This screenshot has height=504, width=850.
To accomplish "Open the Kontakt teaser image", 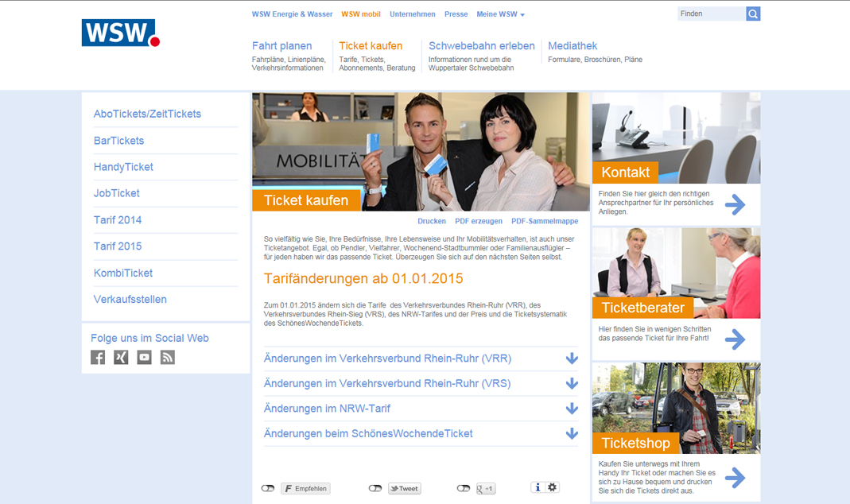I will (x=676, y=138).
